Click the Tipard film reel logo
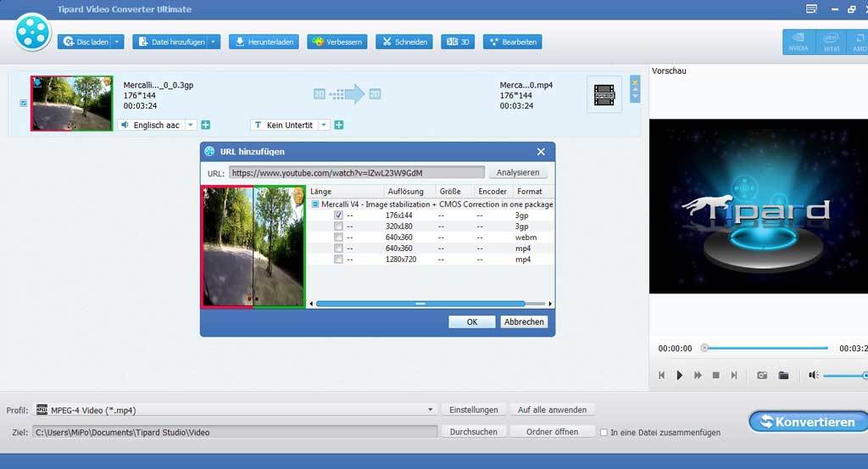 point(33,33)
